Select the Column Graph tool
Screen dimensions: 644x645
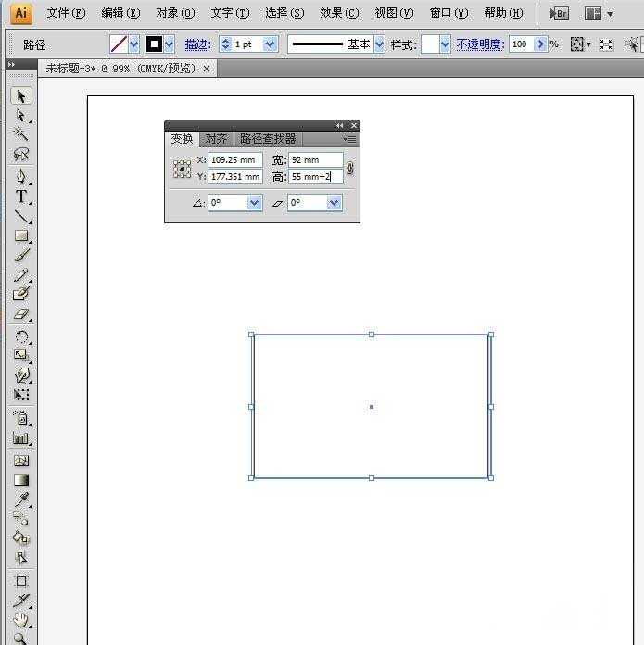[21, 438]
